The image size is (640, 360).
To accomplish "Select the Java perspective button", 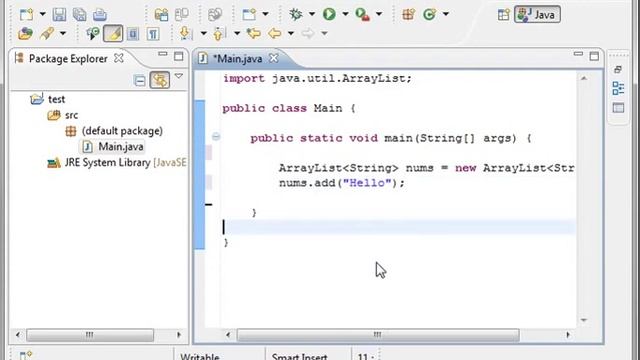I will click(x=537, y=15).
